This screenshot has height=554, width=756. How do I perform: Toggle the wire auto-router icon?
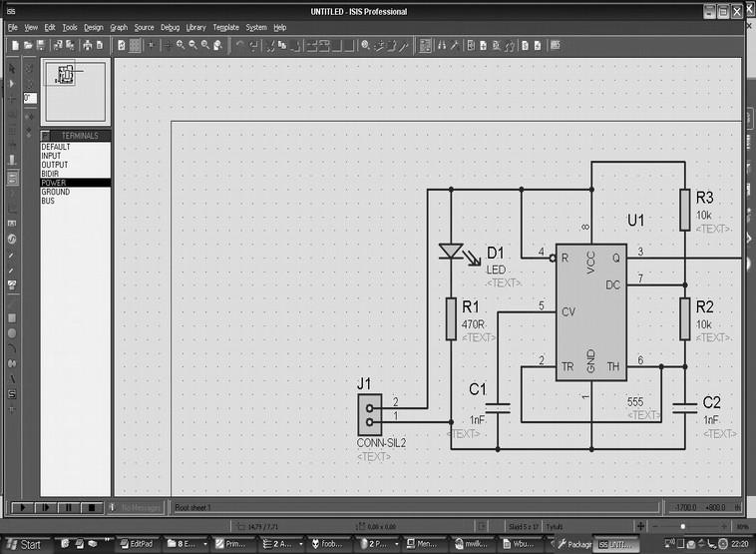[425, 46]
